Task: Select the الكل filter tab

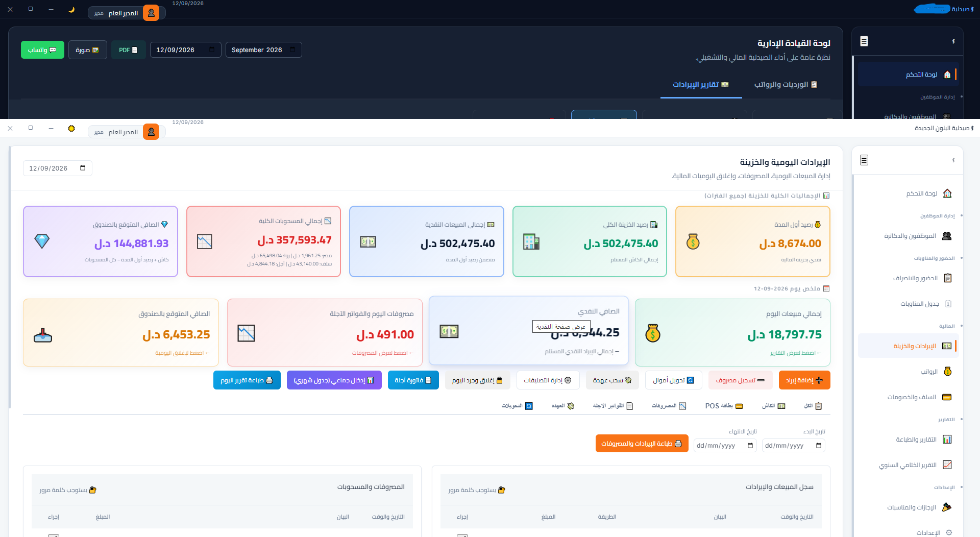Action: pyautogui.click(x=813, y=406)
